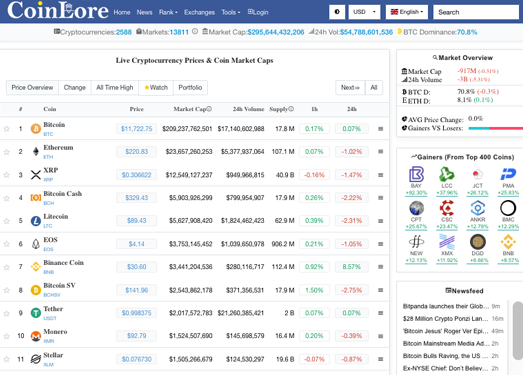
Task: Open the USD currency dropdown
Action: [364, 12]
